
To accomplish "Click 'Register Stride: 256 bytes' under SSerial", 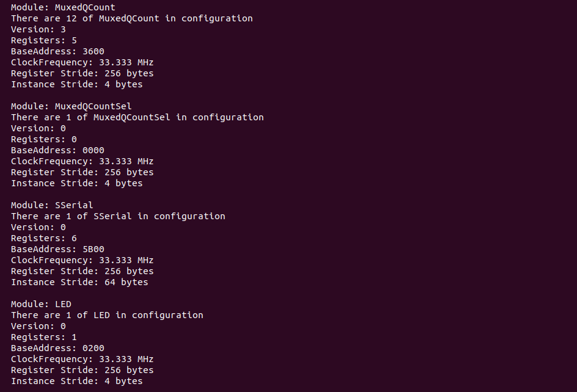I will point(82,271).
